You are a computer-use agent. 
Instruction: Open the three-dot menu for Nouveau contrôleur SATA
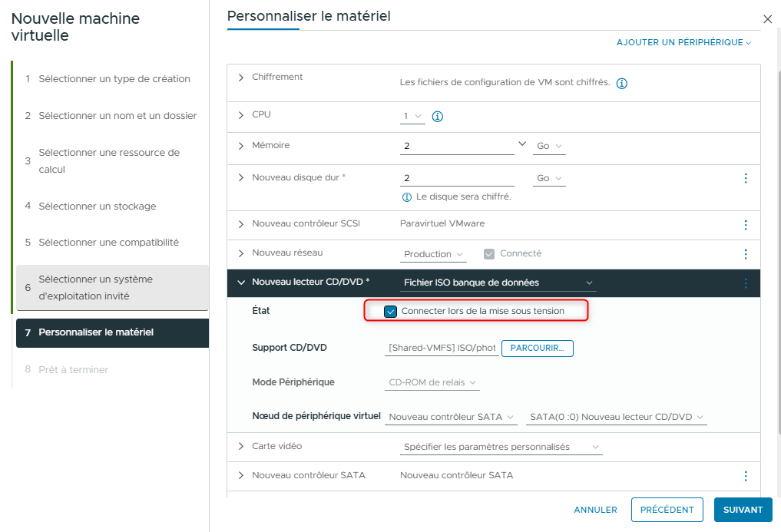tap(745, 476)
